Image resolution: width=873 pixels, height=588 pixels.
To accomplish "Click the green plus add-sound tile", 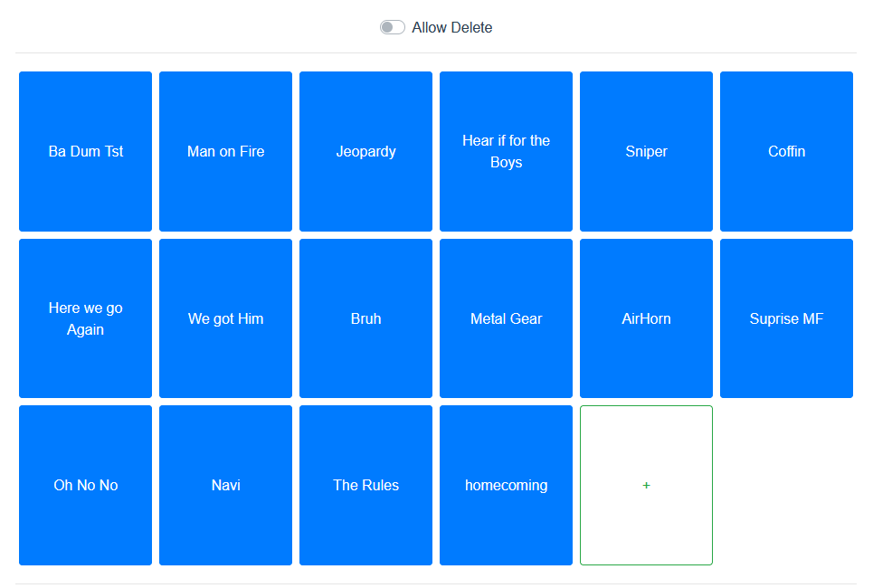I will (646, 485).
